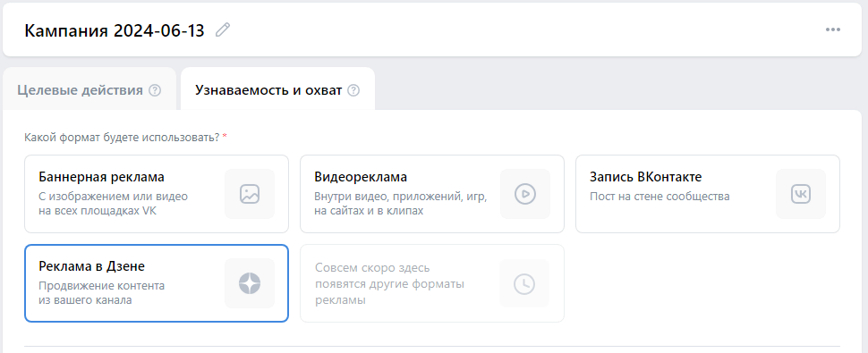Open the three-dot campaign options menu
The image size is (868, 353).
pyautogui.click(x=832, y=29)
